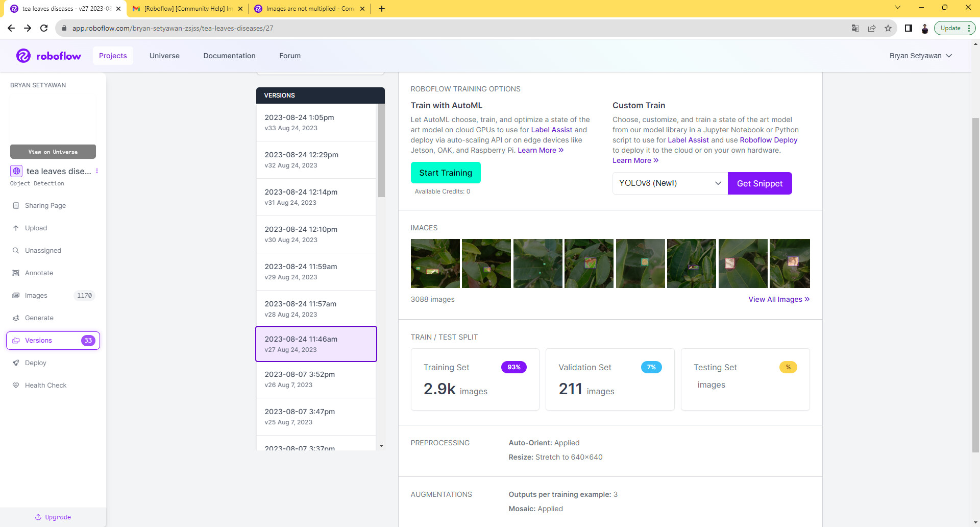Select version v32 from 12:29pm
This screenshot has width=980, height=527.
point(316,160)
